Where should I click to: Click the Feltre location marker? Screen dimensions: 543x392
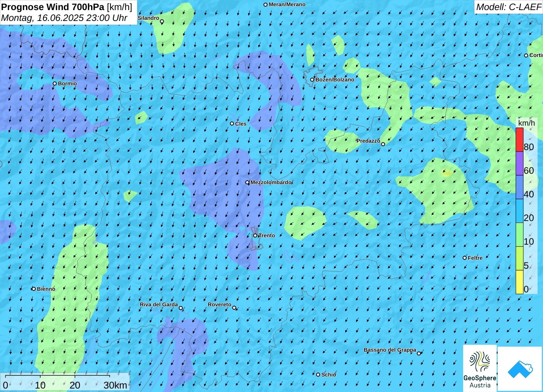(x=465, y=258)
